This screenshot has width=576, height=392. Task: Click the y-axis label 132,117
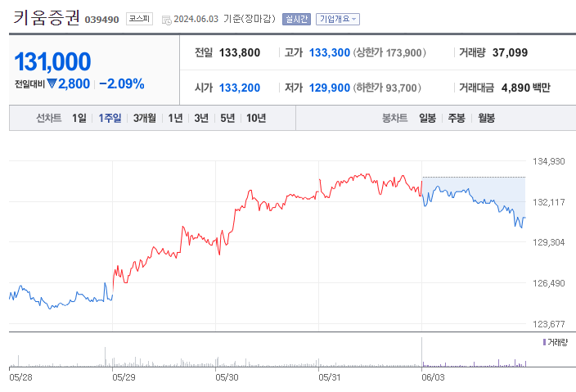pyautogui.click(x=548, y=202)
